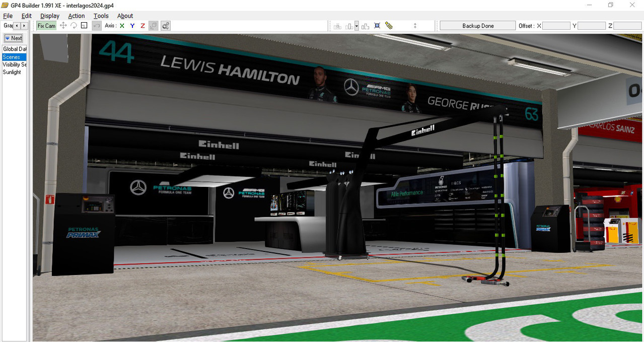Open the Action menu

pos(77,16)
